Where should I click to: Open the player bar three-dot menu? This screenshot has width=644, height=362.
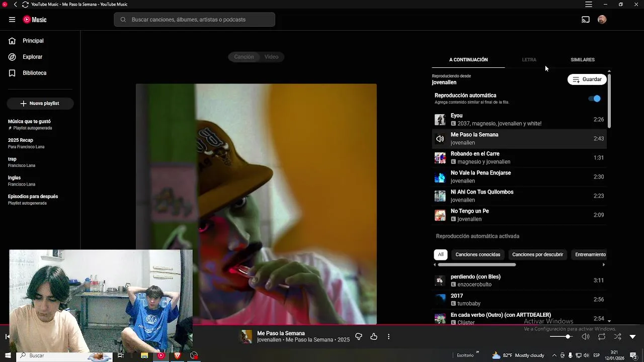pyautogui.click(x=388, y=336)
